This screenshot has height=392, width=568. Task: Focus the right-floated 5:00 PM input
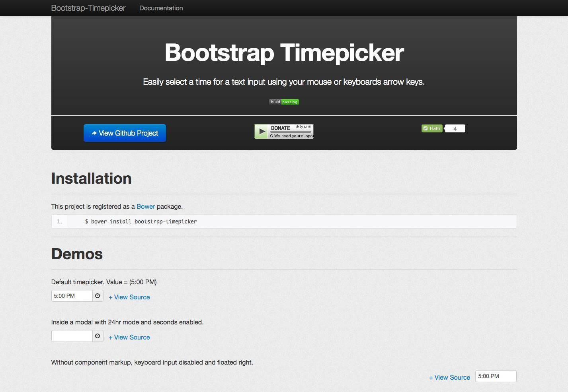496,376
